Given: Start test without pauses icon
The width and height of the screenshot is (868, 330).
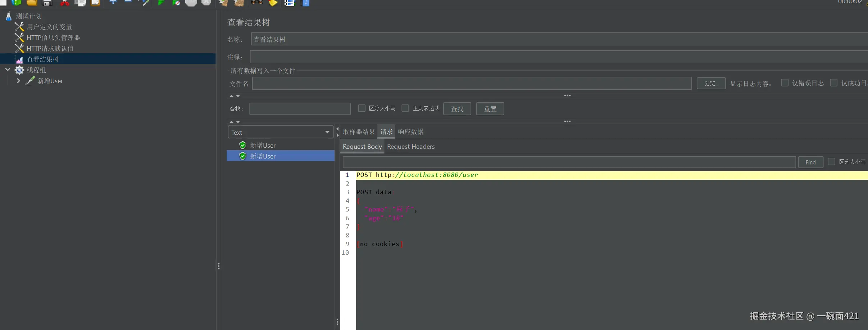Looking at the screenshot, I should 176,3.
